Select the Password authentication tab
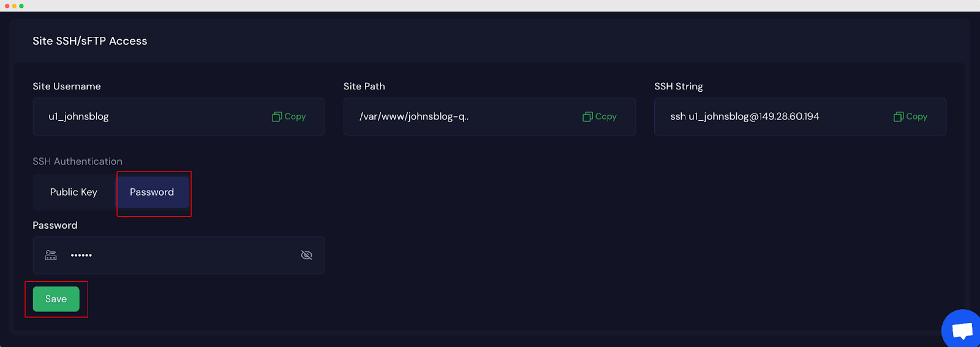980x347 pixels. pyautogui.click(x=152, y=192)
